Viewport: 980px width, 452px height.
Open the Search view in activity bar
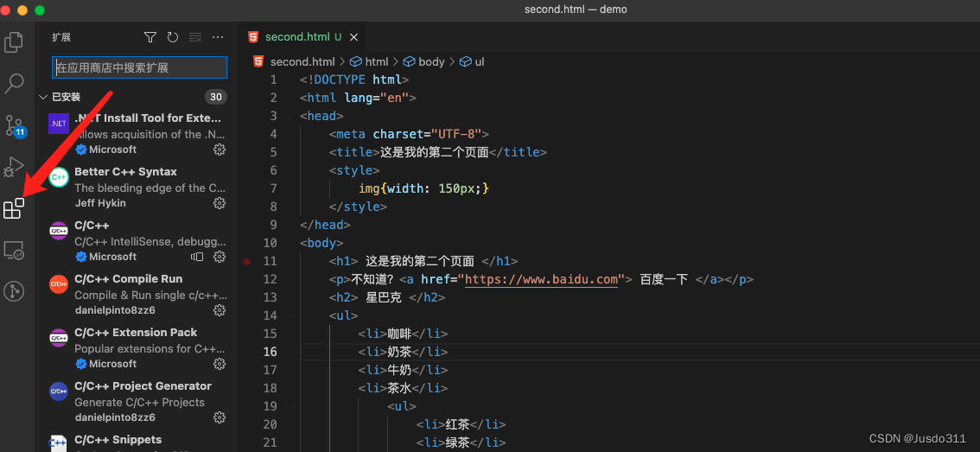point(14,83)
